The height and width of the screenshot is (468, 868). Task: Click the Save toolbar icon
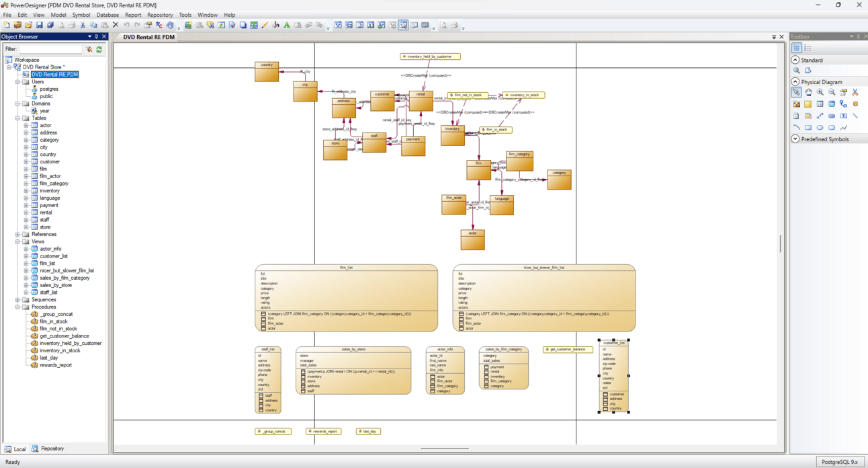[x=39, y=26]
